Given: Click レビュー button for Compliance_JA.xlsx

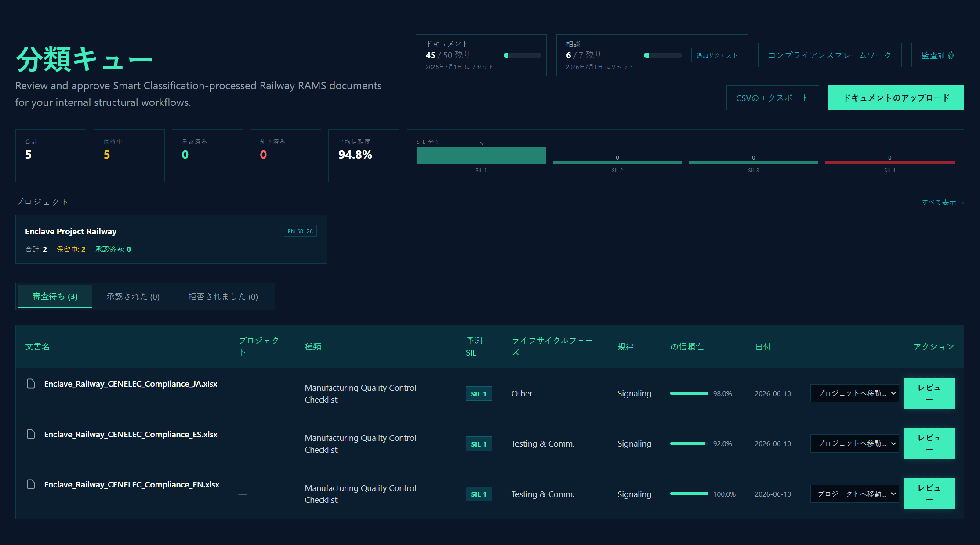Looking at the screenshot, I should coord(929,393).
